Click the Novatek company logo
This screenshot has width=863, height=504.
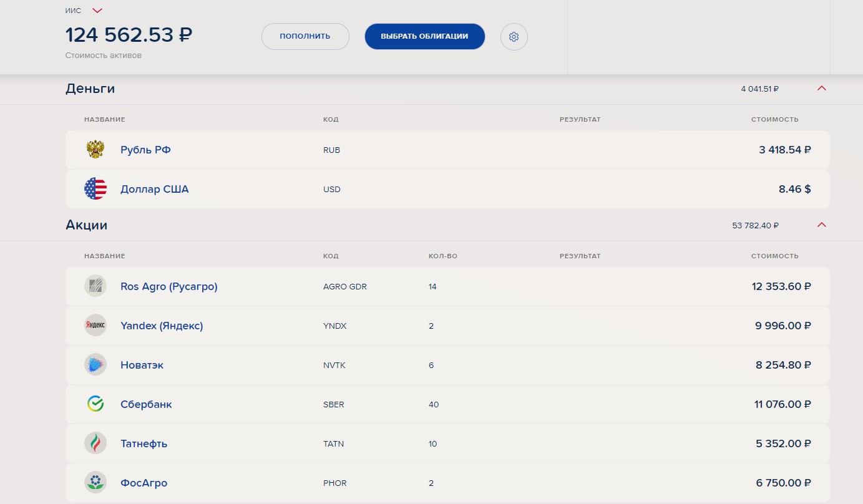coord(95,365)
